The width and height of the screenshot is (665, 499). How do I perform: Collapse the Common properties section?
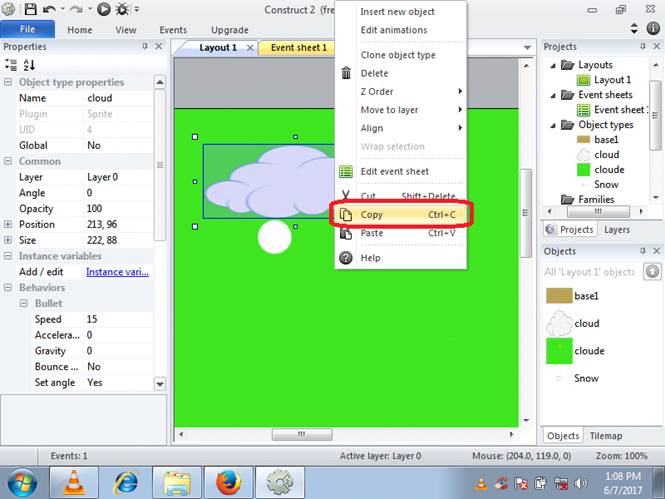(x=8, y=161)
